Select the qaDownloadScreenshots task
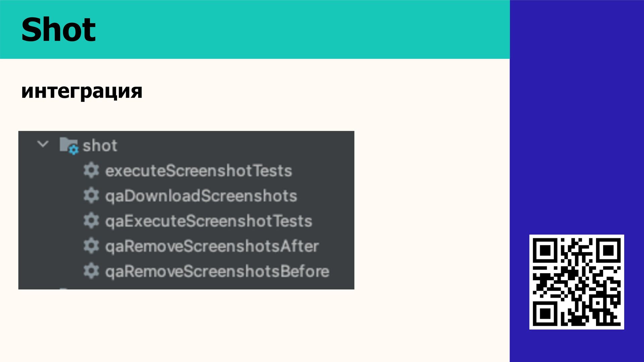This screenshot has width=644, height=362. pyautogui.click(x=201, y=196)
